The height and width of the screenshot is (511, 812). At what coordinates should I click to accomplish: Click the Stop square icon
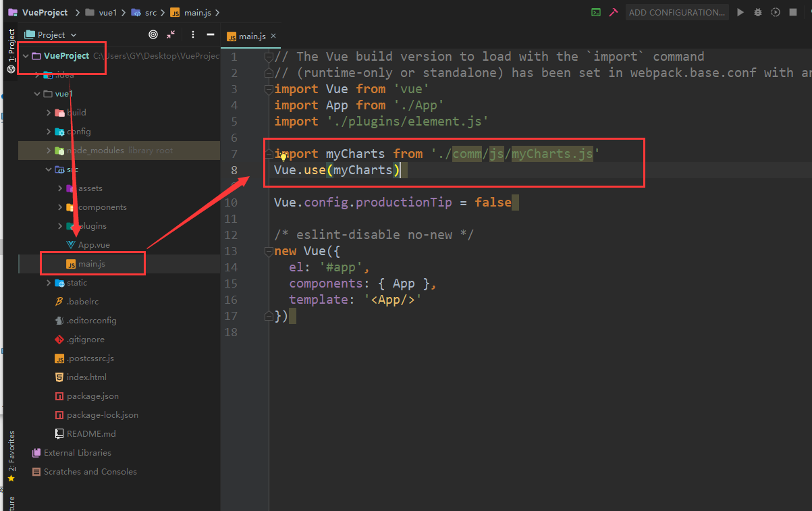[793, 12]
